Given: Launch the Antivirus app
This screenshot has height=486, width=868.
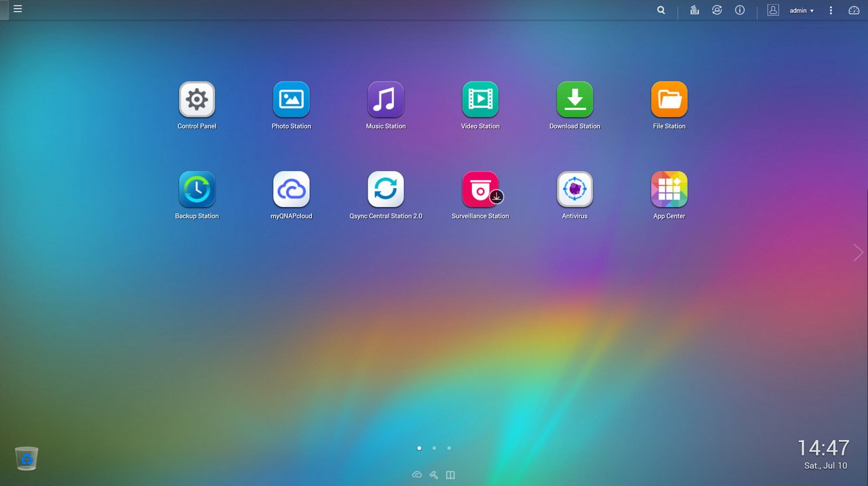Looking at the screenshot, I should [x=574, y=189].
